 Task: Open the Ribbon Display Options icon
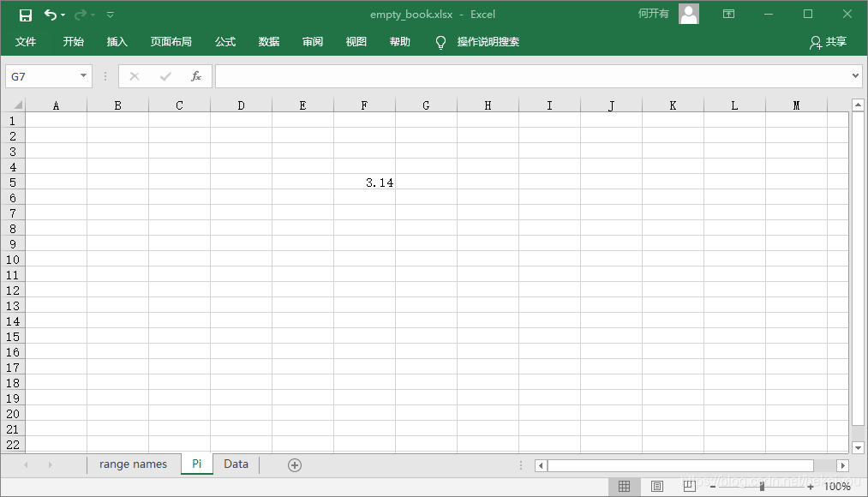click(x=728, y=14)
